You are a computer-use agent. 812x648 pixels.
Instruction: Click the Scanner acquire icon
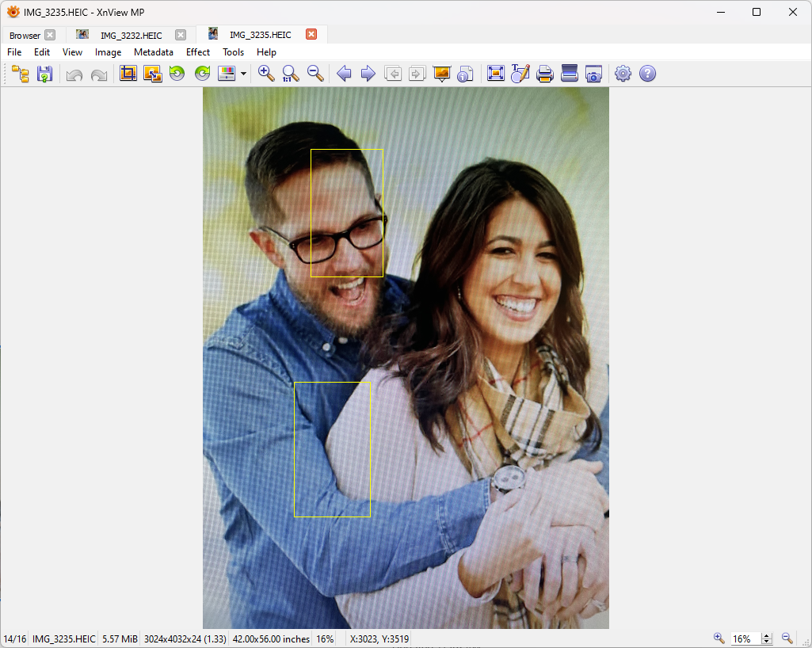click(x=569, y=74)
